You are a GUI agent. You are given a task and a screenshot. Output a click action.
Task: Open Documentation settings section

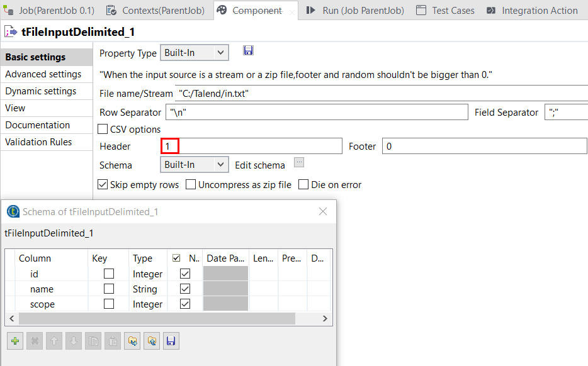pyautogui.click(x=47, y=125)
